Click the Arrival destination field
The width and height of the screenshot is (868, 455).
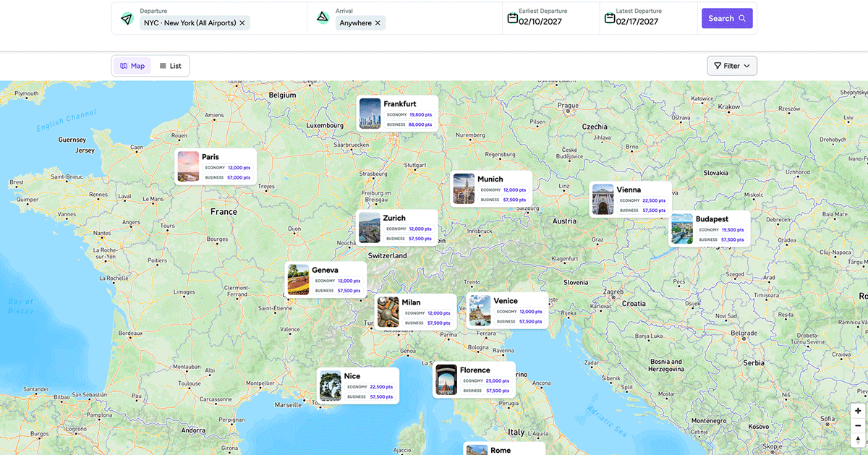(405, 18)
